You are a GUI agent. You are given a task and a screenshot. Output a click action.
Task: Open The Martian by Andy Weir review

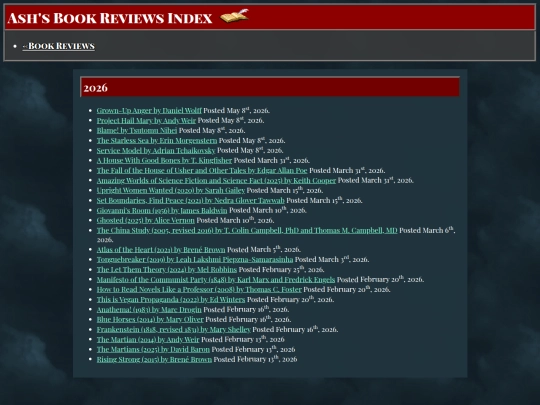[x=148, y=340]
